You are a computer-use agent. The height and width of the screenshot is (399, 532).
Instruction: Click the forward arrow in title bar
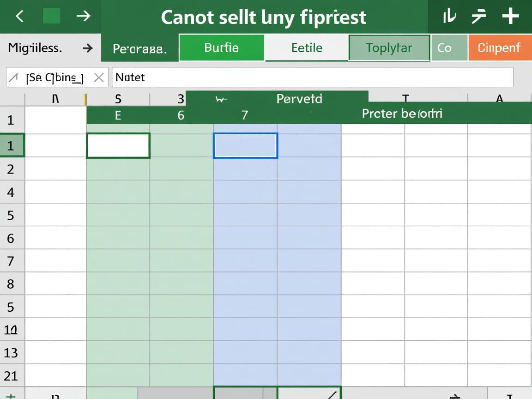[x=84, y=17]
